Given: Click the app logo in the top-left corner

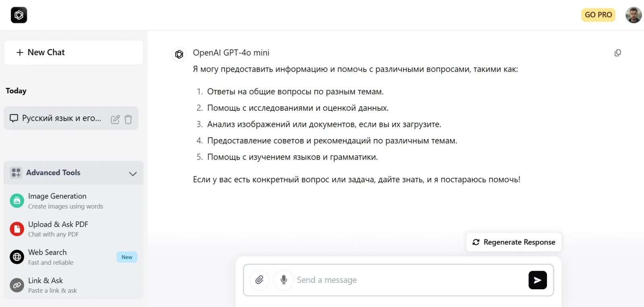Looking at the screenshot, I should point(19,15).
